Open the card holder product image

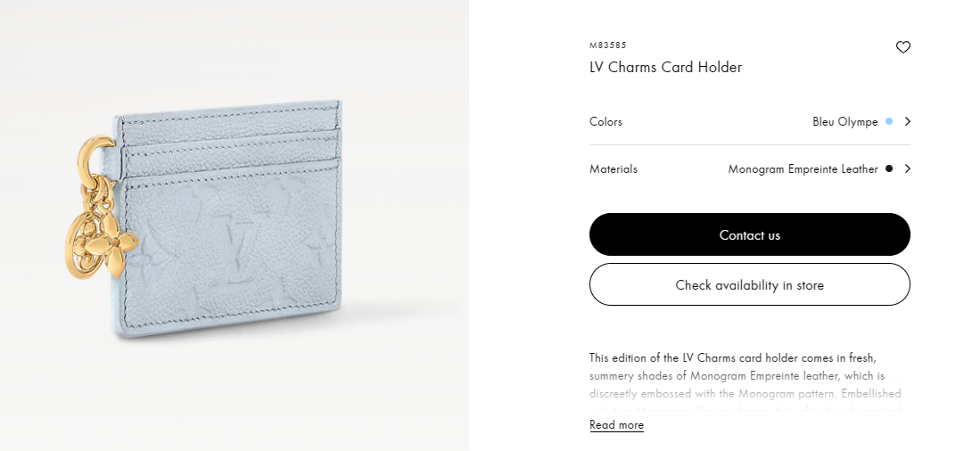point(235,225)
